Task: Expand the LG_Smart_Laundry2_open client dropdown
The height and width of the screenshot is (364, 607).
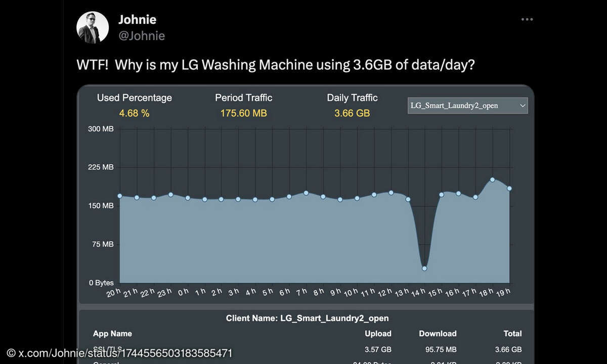Action: [x=468, y=106]
